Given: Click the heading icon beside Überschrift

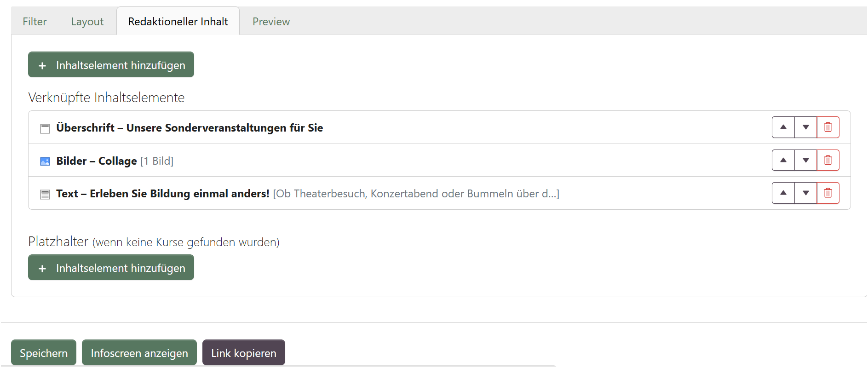Looking at the screenshot, I should click(x=45, y=128).
